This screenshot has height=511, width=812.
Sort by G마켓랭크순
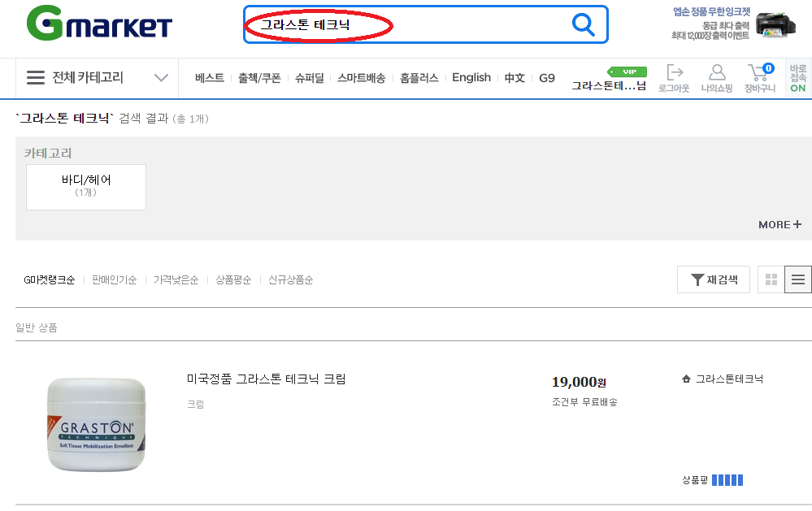coord(50,280)
